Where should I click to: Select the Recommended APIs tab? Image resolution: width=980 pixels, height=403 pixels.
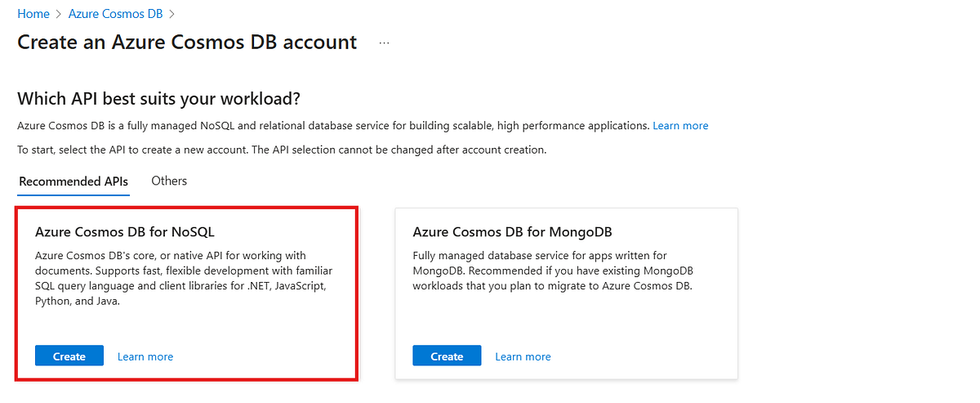[x=73, y=181]
